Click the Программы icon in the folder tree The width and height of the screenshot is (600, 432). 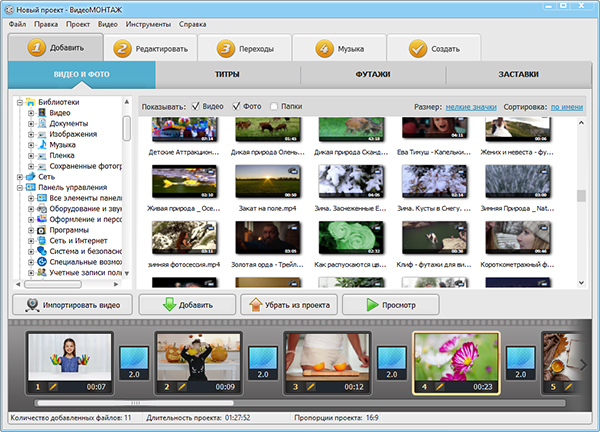(x=42, y=230)
